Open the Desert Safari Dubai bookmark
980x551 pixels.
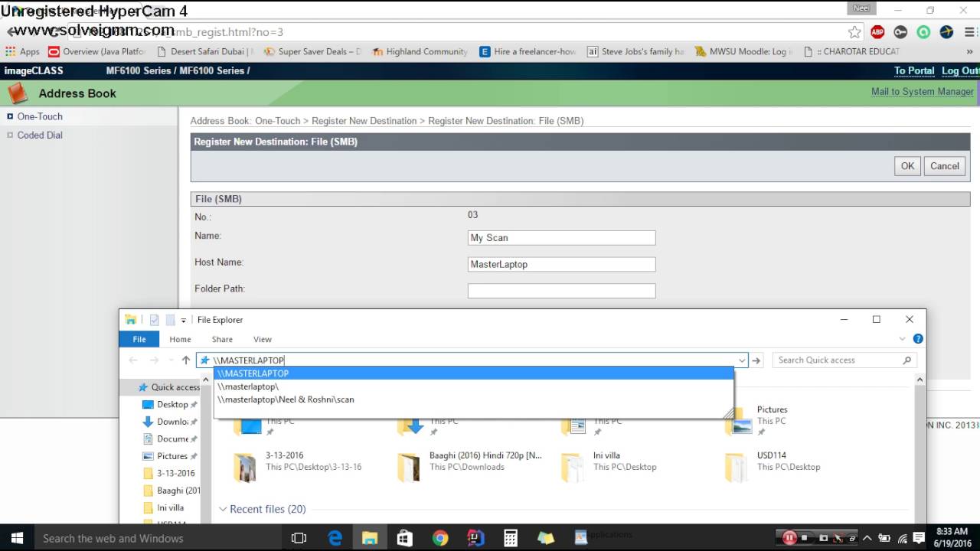coord(204,51)
